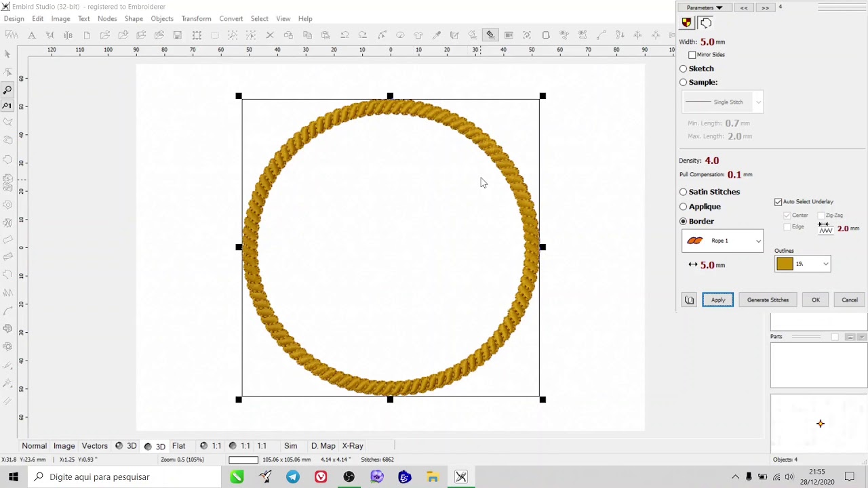Switch to the first 3D view mode

[x=126, y=446]
